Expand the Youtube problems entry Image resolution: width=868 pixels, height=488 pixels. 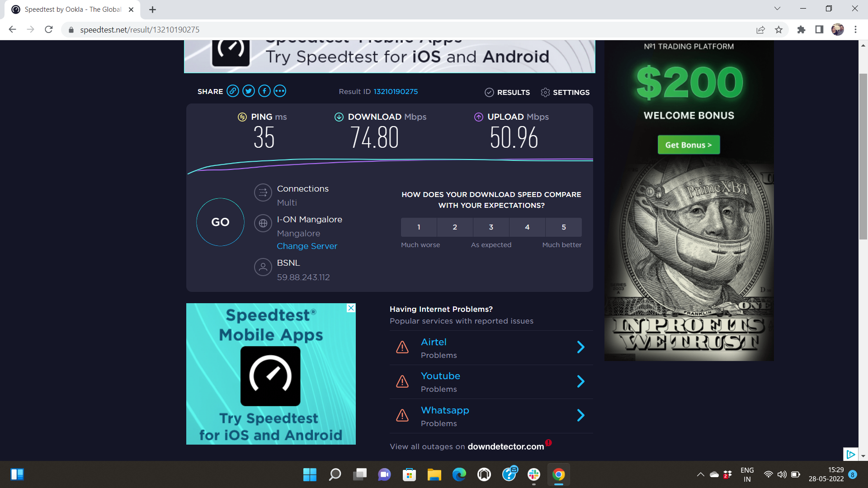pyautogui.click(x=580, y=381)
